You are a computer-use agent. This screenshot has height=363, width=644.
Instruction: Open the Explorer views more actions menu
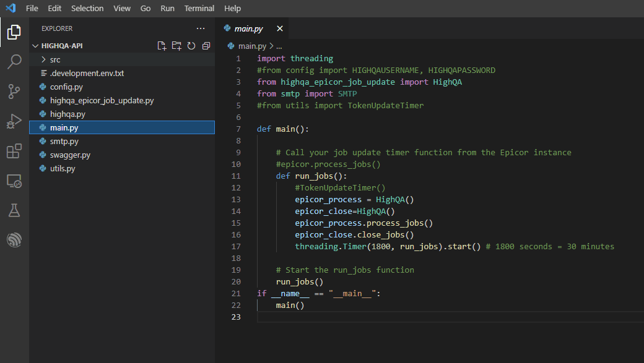(x=200, y=28)
